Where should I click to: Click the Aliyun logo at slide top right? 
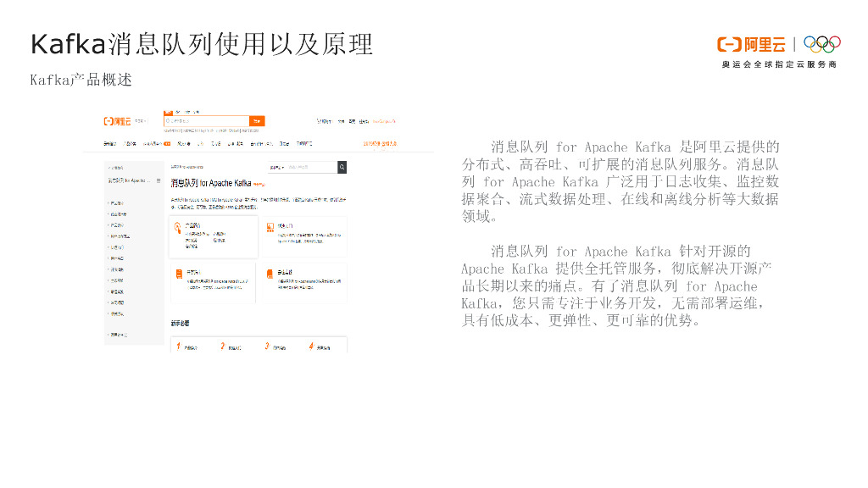click(751, 44)
